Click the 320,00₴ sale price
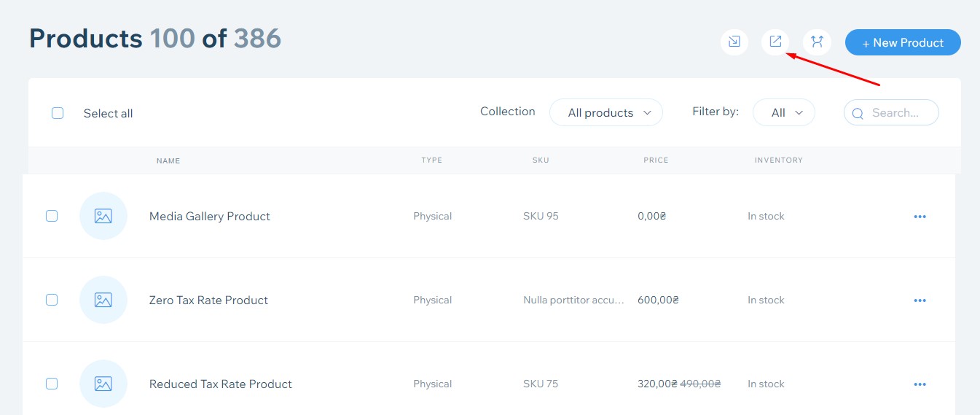Image resolution: width=980 pixels, height=415 pixels. [x=657, y=384]
